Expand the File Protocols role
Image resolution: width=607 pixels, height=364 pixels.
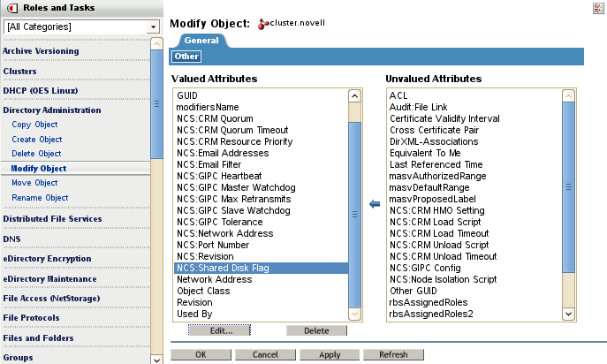point(31,317)
